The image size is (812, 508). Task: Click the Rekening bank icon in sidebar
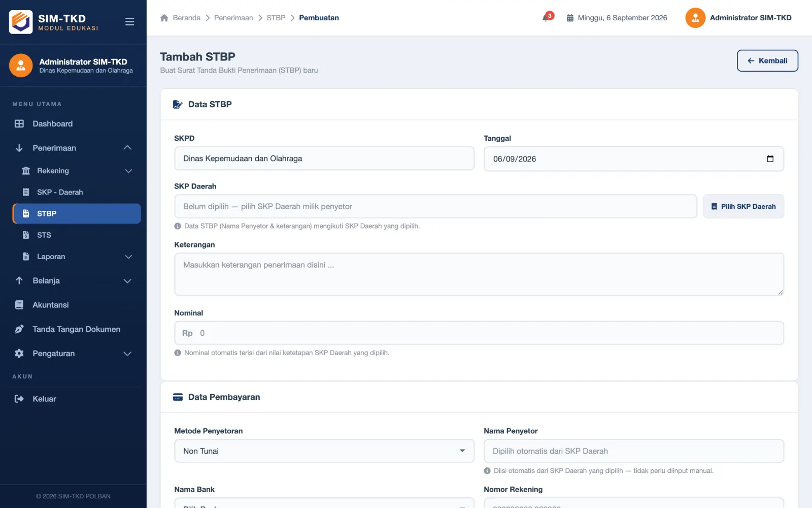(26, 171)
